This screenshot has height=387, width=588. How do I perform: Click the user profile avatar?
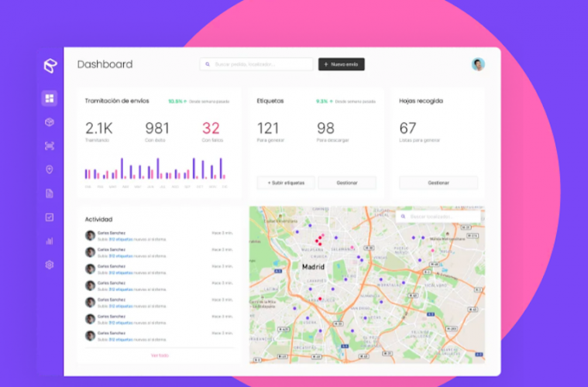click(x=478, y=64)
